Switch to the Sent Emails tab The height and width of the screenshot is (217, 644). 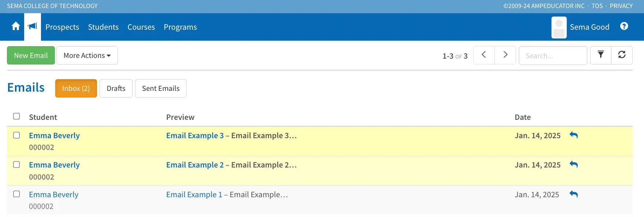(x=161, y=88)
